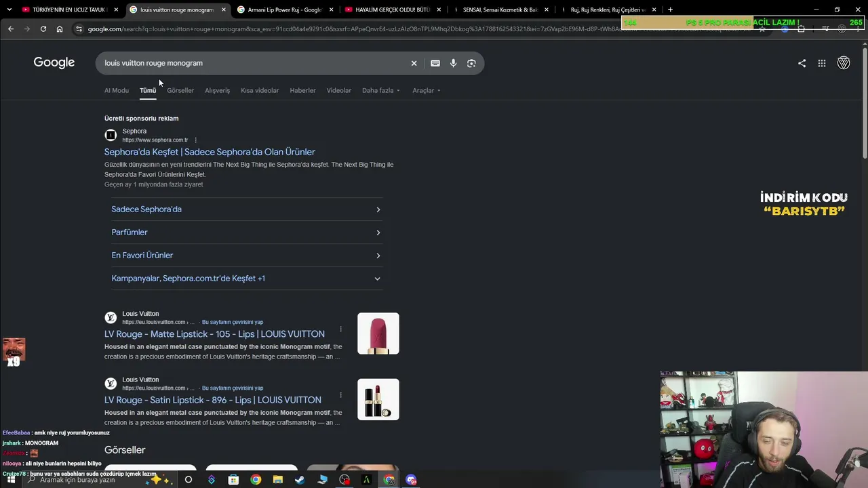Screen dimensions: 868x488
Task: Open options for the Satin Lipstick result
Action: pos(340,395)
